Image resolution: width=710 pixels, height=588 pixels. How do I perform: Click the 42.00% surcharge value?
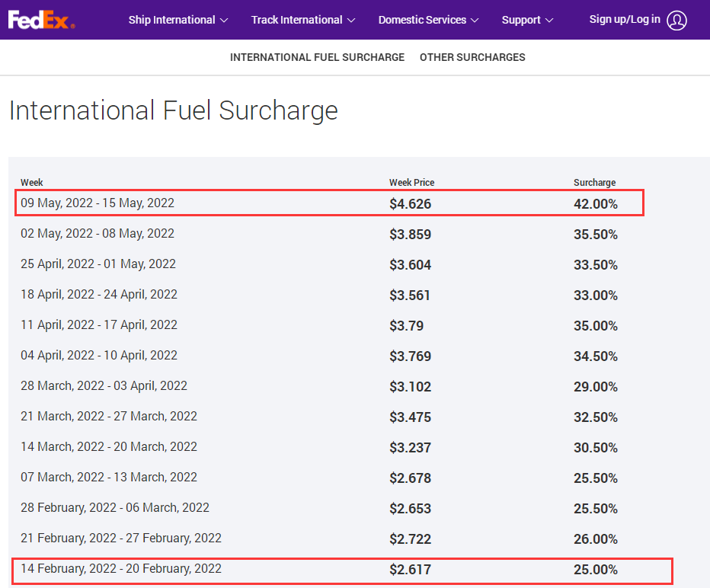[595, 204]
